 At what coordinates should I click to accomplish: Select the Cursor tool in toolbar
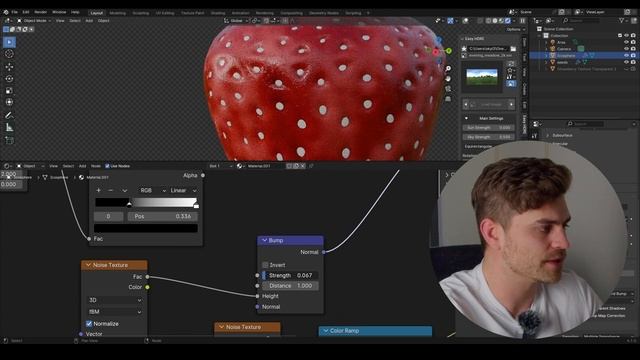pos(9,54)
